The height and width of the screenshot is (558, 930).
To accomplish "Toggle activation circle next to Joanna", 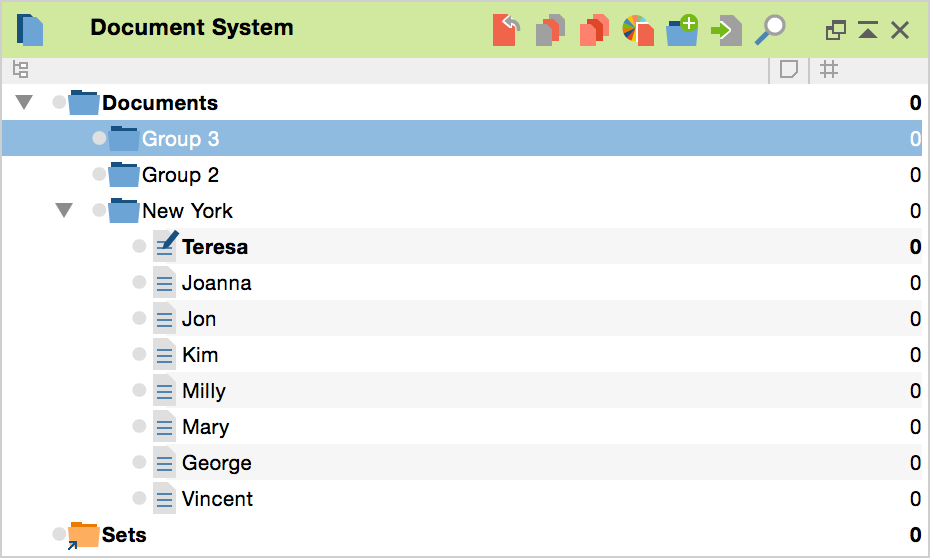I will coord(139,283).
